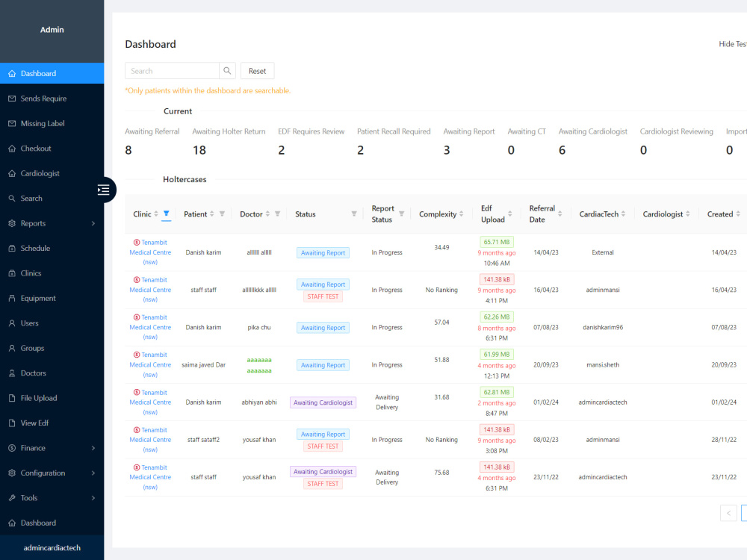Open the Doctor column filter icon

277,214
